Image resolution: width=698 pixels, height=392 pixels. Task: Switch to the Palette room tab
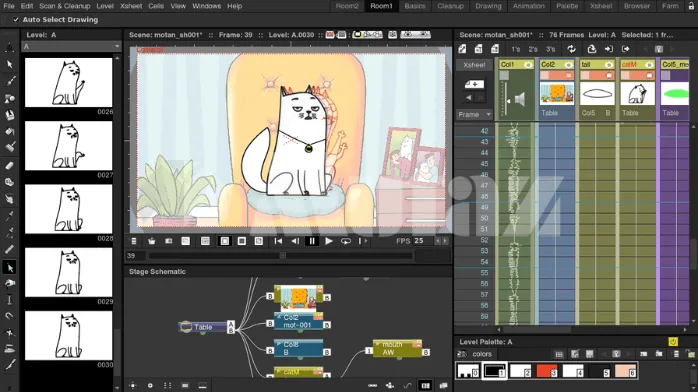(x=567, y=6)
